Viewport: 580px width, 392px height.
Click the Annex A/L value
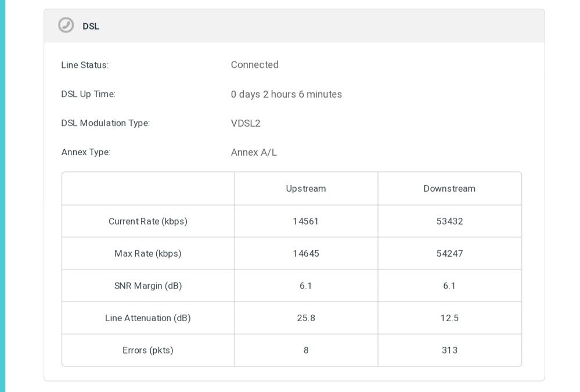pyautogui.click(x=254, y=152)
